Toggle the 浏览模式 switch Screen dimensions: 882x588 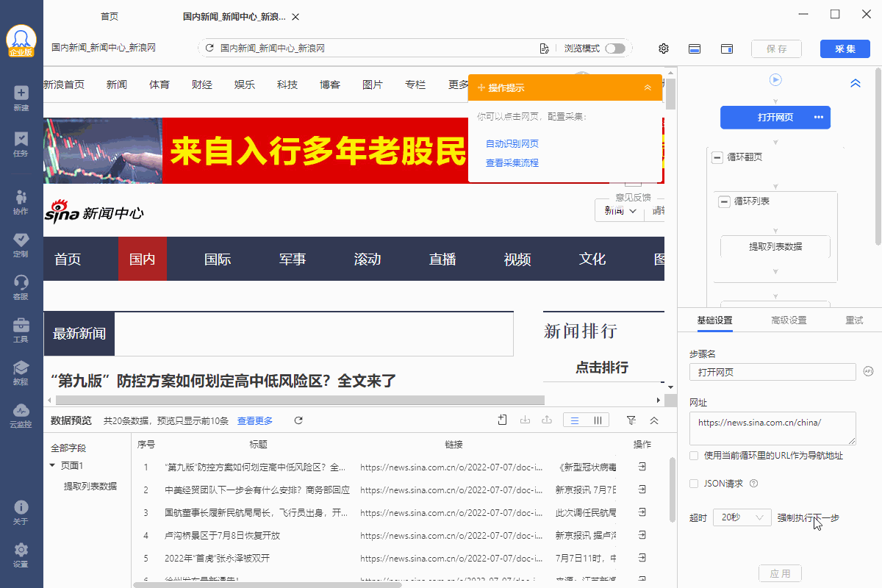tap(614, 49)
